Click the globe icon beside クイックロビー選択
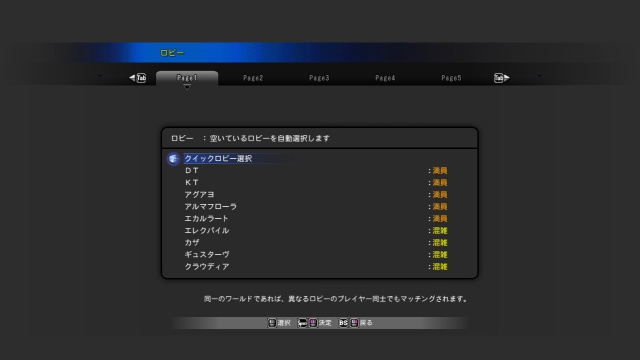The height and width of the screenshot is (360, 640). pyautogui.click(x=173, y=158)
